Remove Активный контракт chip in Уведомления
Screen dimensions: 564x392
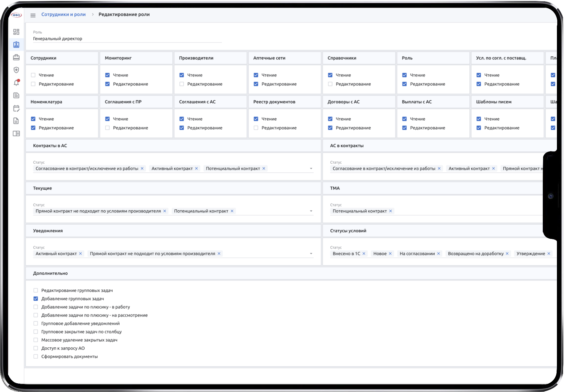tap(80, 254)
